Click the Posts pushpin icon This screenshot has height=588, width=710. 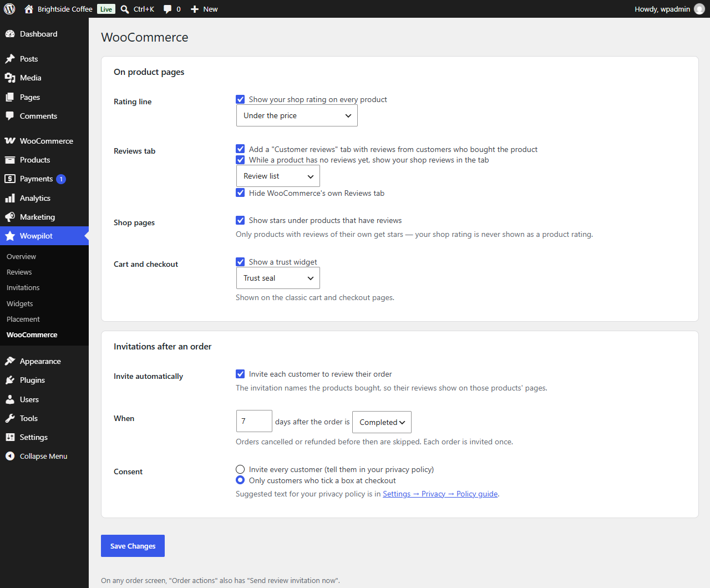click(x=10, y=59)
